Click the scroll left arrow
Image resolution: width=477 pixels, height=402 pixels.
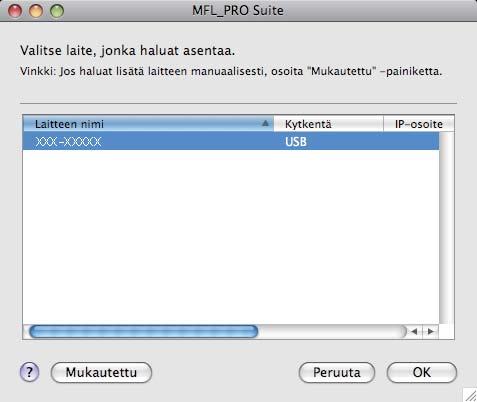pyautogui.click(x=414, y=332)
